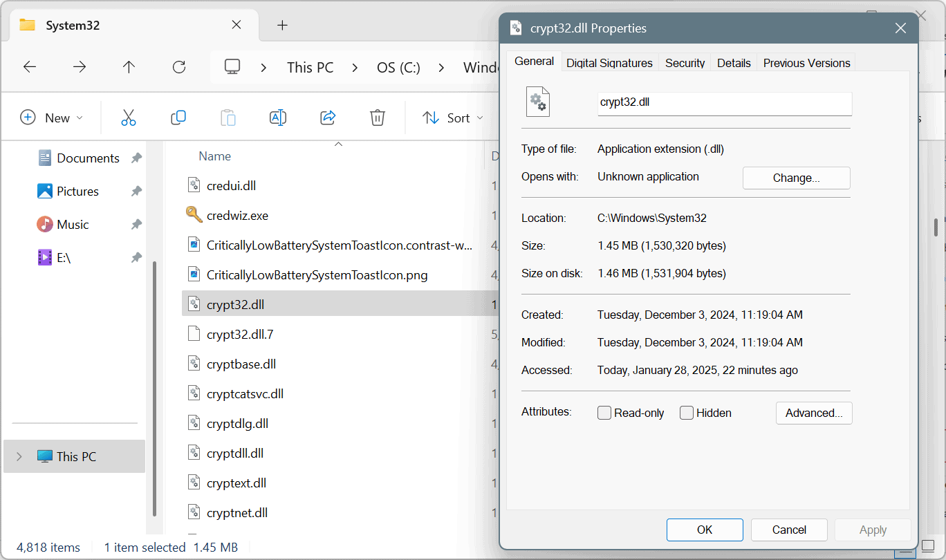Image resolution: width=946 pixels, height=560 pixels.
Task: Open the Details tab
Action: 734,63
